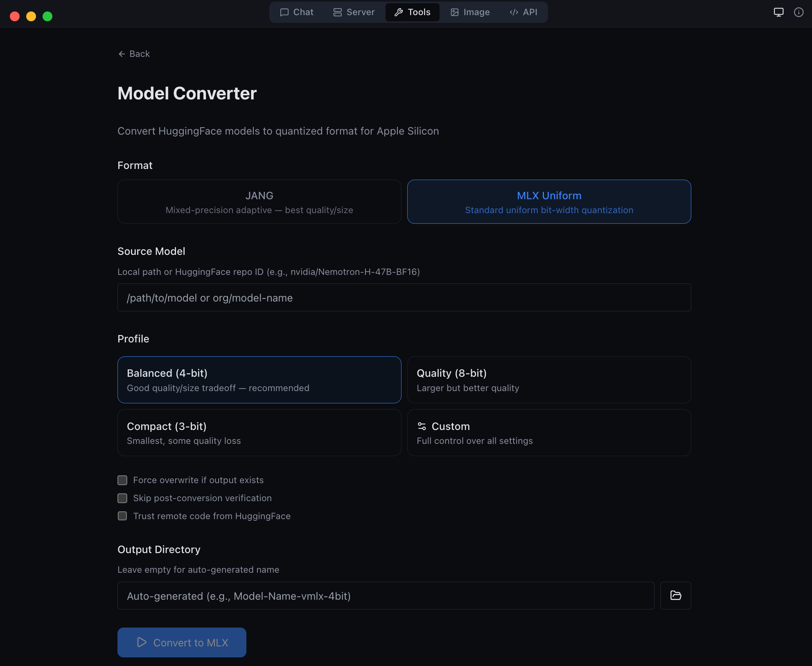
Task: Enable Force overwrite if output exists
Action: coord(122,480)
